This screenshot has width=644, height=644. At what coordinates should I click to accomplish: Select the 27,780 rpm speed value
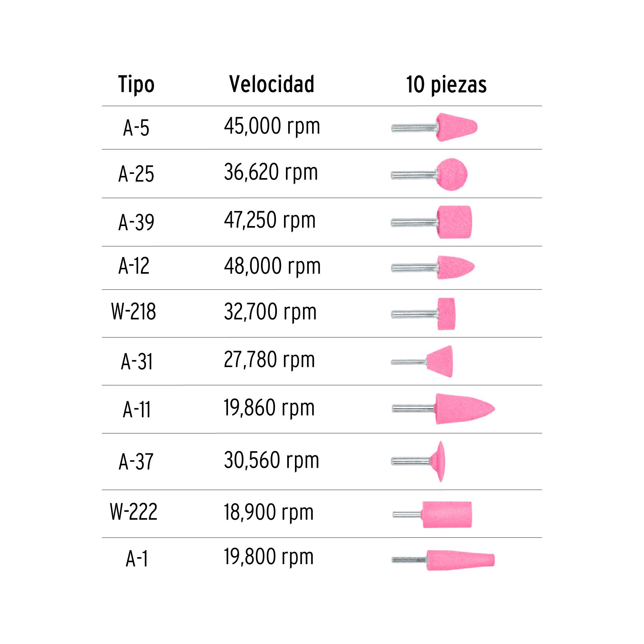(x=269, y=360)
